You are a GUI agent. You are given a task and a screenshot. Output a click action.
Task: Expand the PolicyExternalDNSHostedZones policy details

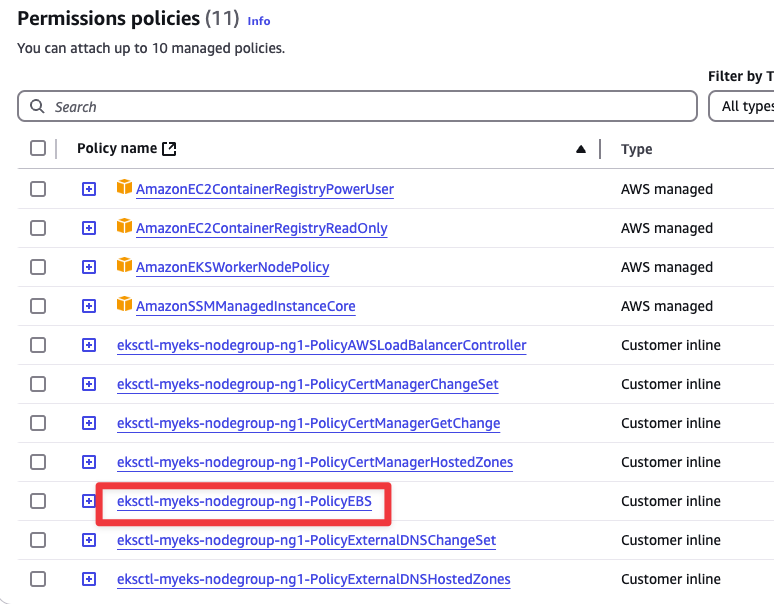pyautogui.click(x=89, y=579)
